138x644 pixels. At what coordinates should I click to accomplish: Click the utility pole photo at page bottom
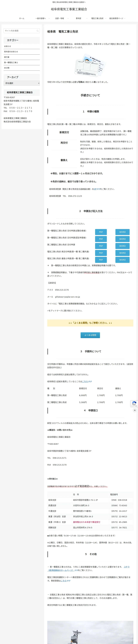(90, 632)
